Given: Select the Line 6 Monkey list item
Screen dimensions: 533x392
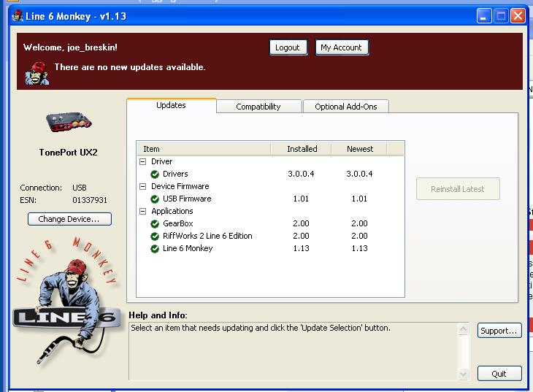Looking at the screenshot, I should click(188, 248).
